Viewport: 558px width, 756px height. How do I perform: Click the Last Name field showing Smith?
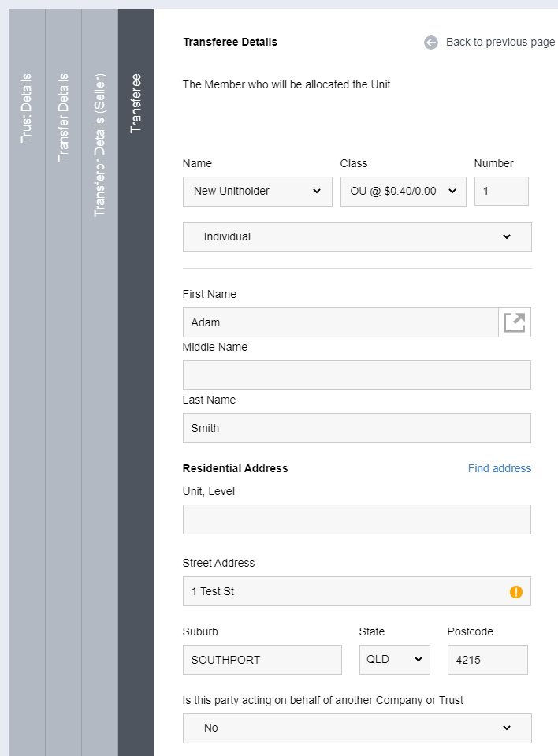pos(357,428)
